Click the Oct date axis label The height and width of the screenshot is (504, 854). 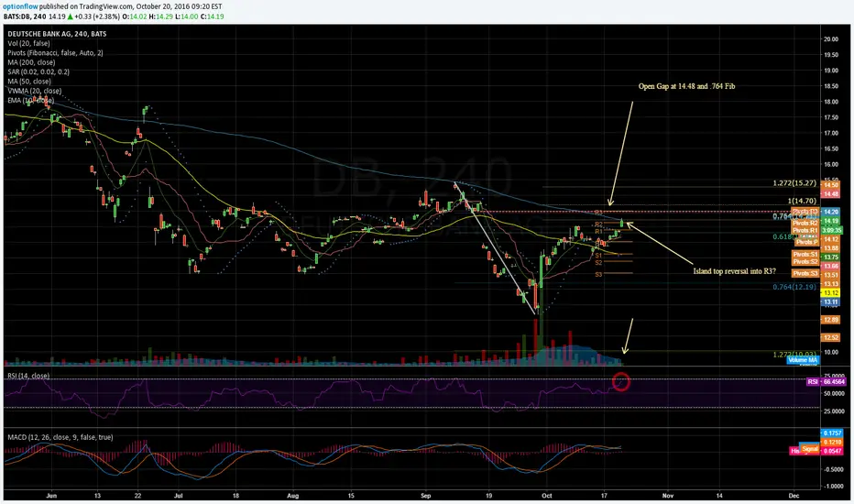(547, 496)
